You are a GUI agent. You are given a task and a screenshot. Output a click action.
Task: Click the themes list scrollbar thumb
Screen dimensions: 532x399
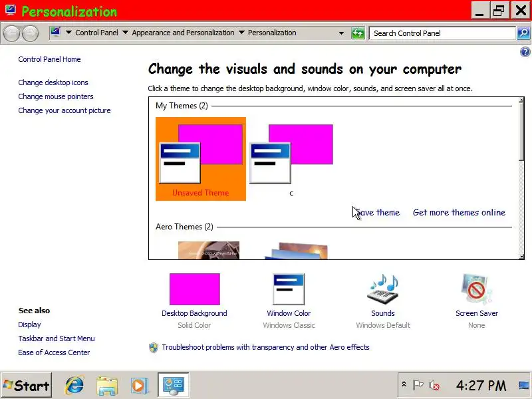tap(521, 132)
